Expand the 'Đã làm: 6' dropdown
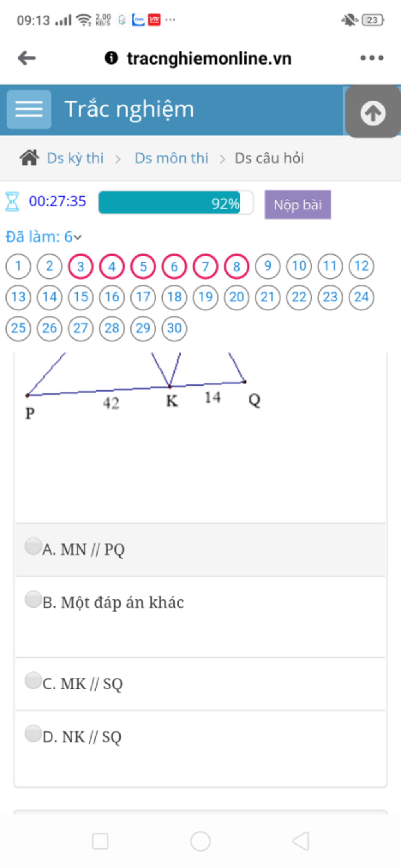 [44, 237]
